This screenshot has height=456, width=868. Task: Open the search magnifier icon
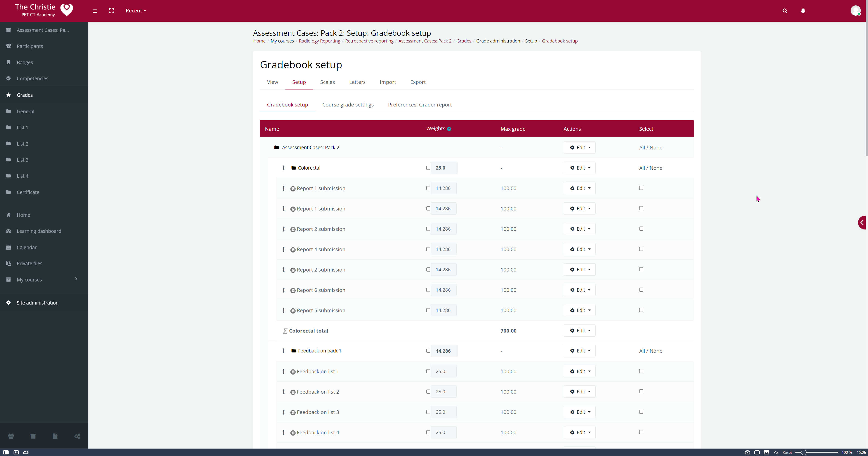(785, 11)
